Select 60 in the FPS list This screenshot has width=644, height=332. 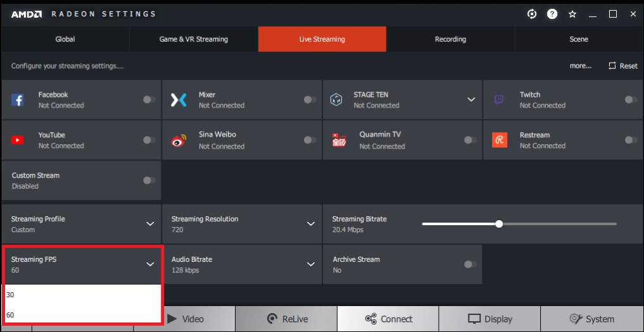(82, 315)
